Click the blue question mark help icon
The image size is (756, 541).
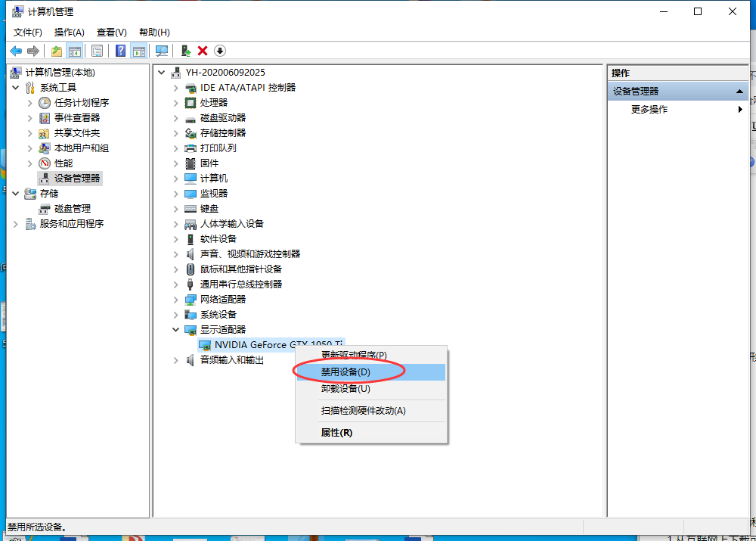coord(120,51)
